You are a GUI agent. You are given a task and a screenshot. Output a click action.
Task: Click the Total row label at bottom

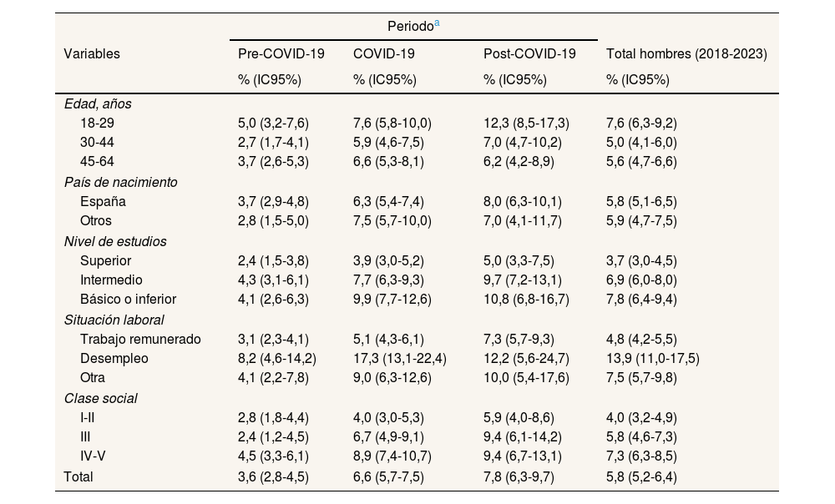click(x=78, y=476)
